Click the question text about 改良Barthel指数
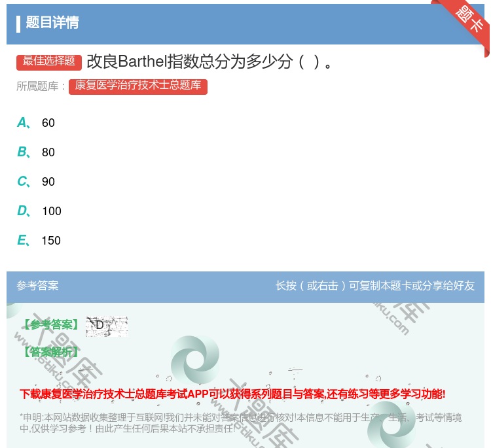 209,61
